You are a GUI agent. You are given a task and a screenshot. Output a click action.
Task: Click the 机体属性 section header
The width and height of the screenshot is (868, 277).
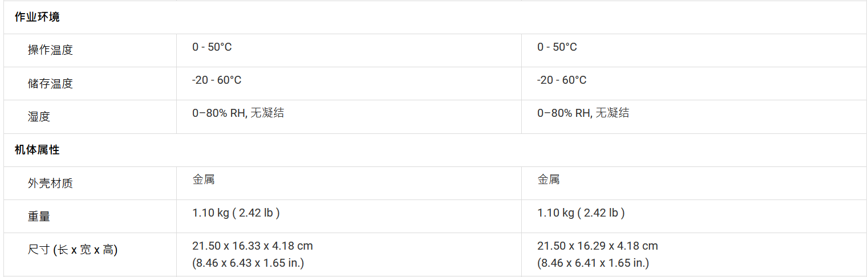coord(37,150)
